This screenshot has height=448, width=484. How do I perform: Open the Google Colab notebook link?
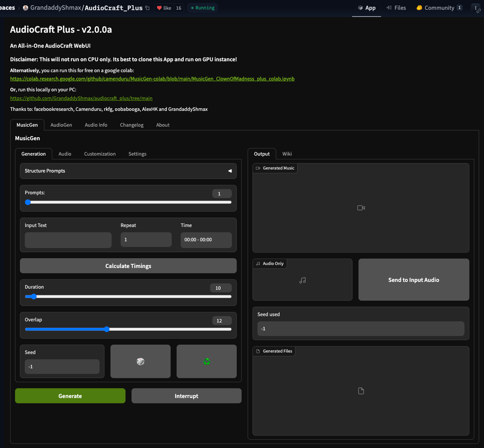(x=152, y=79)
